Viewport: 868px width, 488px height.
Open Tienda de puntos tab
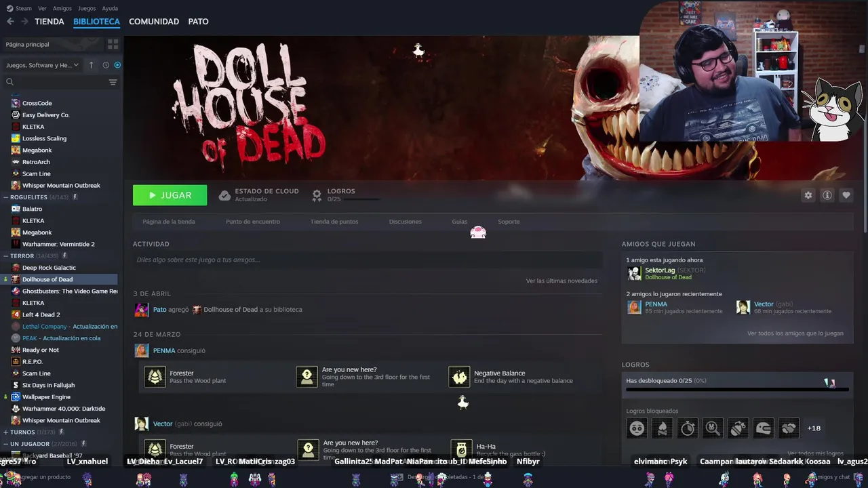(x=334, y=222)
